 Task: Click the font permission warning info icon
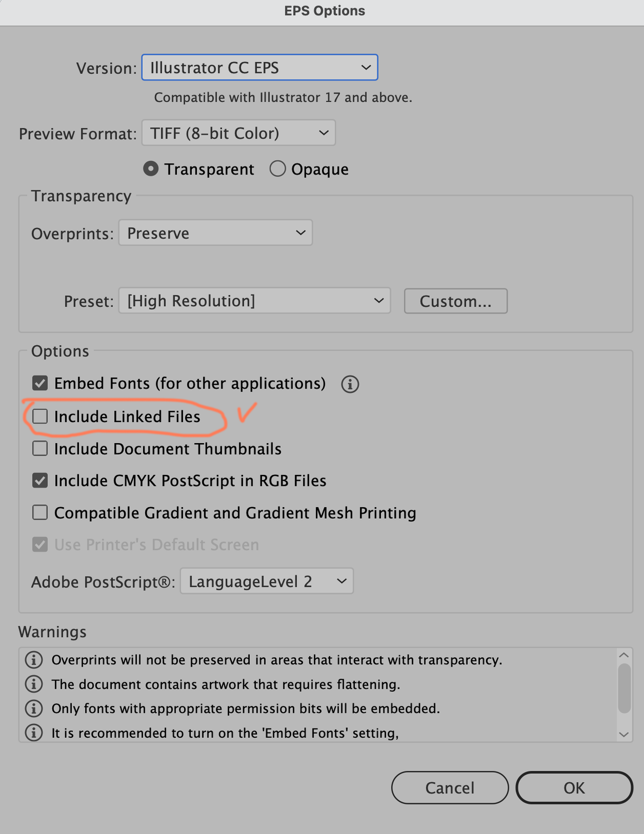[34, 708]
